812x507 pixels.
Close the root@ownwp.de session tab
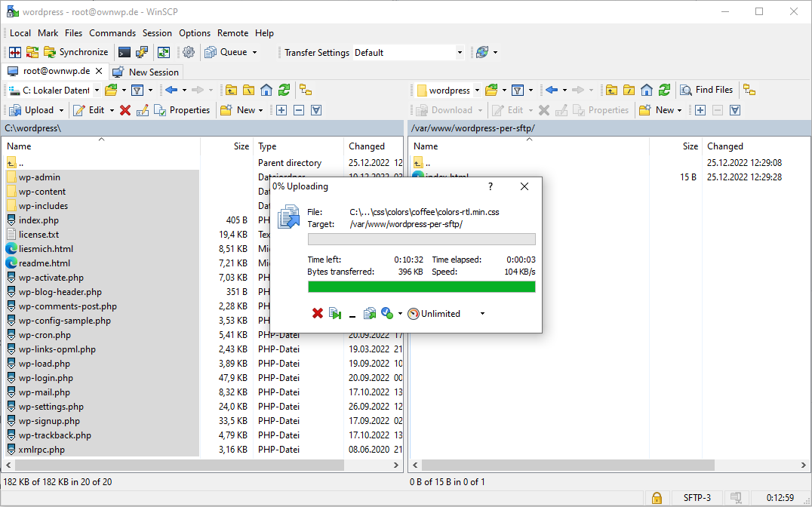[x=100, y=71]
